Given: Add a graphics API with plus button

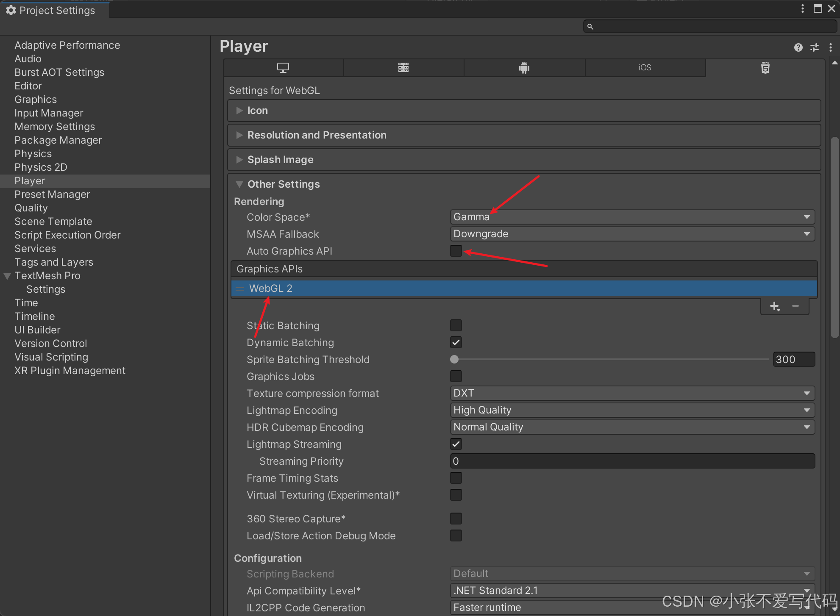Looking at the screenshot, I should click(775, 306).
